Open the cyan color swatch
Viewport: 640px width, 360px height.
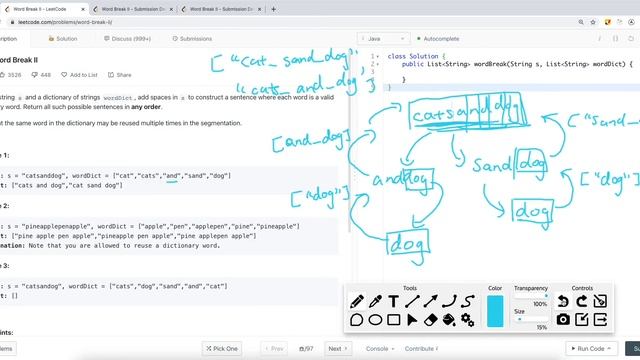(x=495, y=311)
